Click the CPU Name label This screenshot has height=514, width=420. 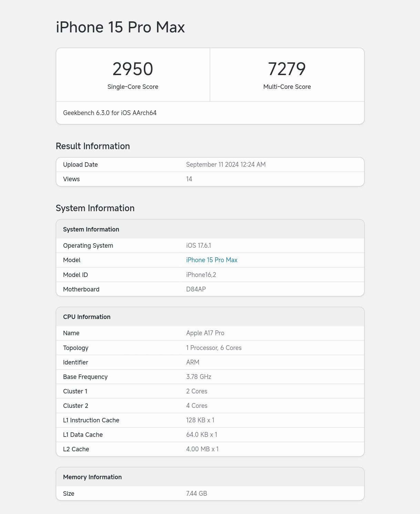[71, 333]
